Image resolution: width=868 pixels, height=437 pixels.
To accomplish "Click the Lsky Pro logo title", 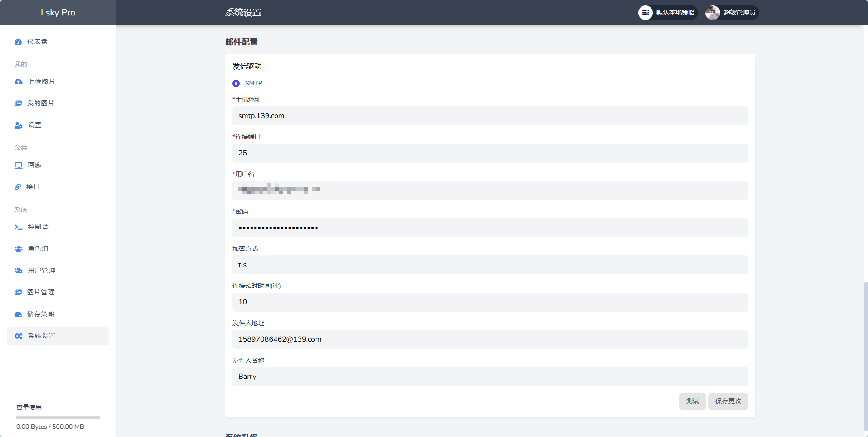I will [x=58, y=13].
